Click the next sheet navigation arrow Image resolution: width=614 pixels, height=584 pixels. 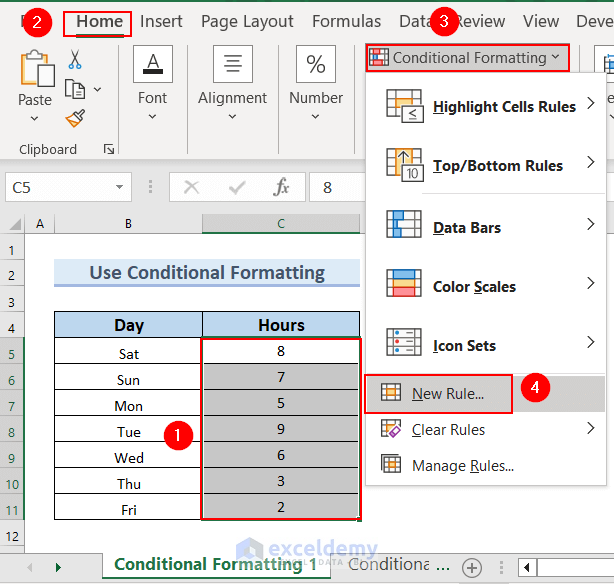click(x=58, y=567)
